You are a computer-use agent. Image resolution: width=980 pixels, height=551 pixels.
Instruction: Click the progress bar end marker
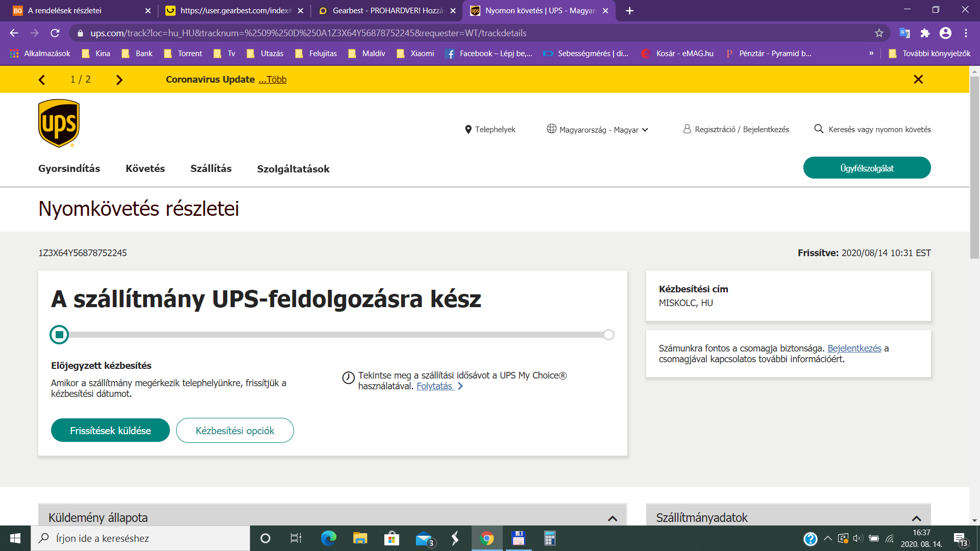[x=608, y=335]
